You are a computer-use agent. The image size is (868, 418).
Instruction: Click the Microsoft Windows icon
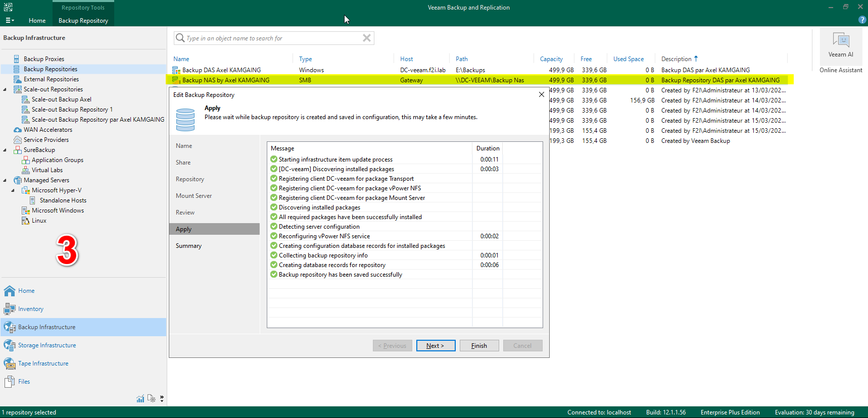point(25,211)
